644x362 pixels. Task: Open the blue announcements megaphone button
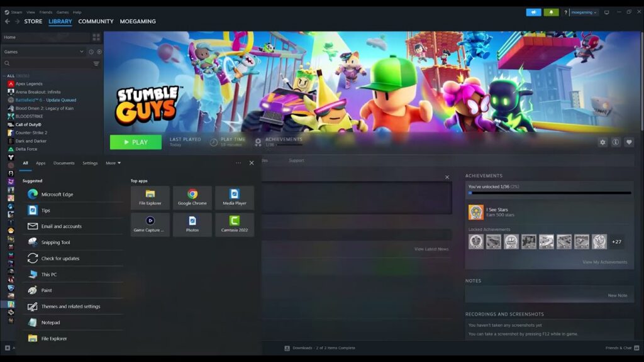[x=533, y=13]
